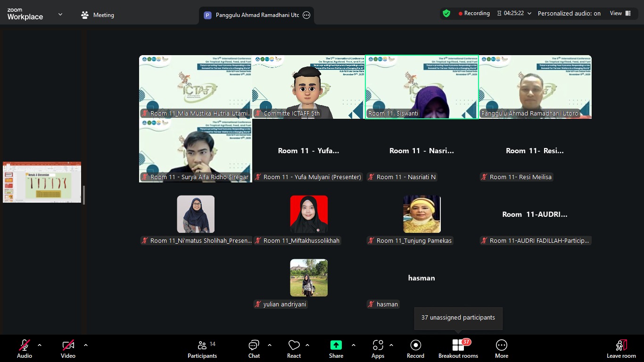Open the Participants panel
This screenshot has width=644, height=362.
pyautogui.click(x=202, y=349)
